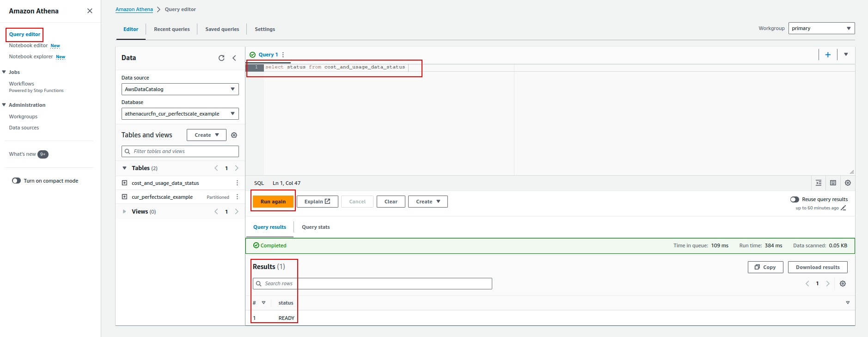The image size is (868, 337).
Task: Open the Query stats tab
Action: pyautogui.click(x=316, y=227)
